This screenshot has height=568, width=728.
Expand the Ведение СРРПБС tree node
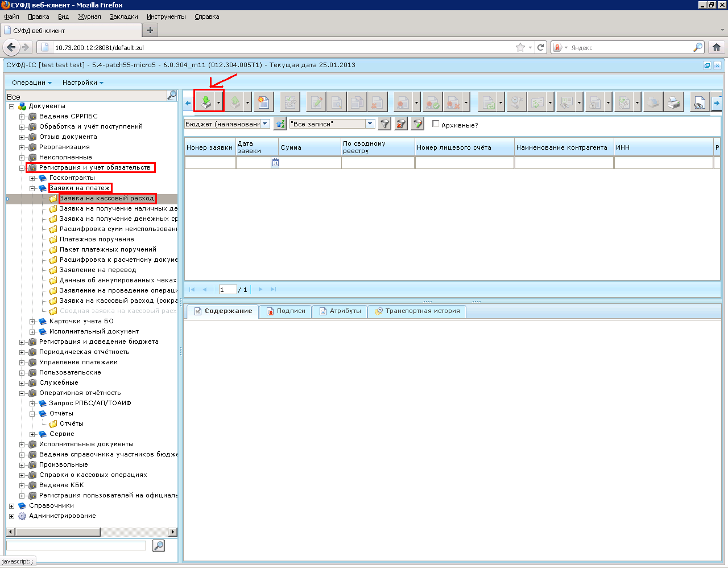22,117
